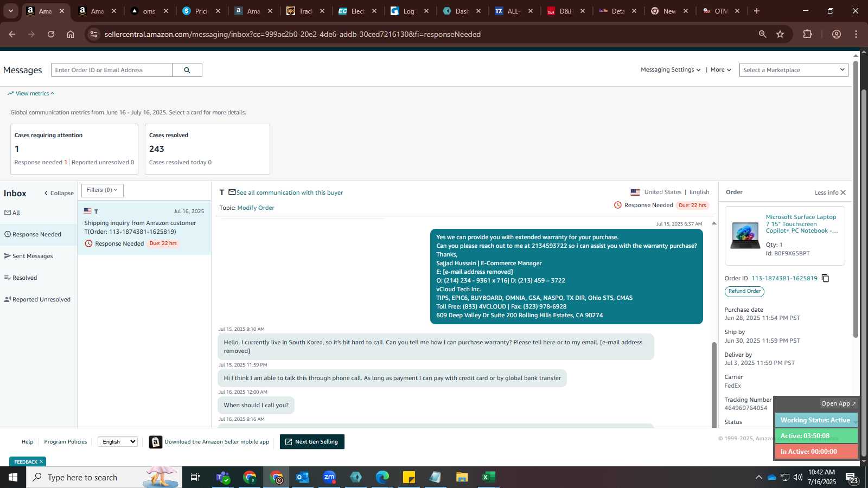The image size is (868, 488).
Task: Open the Cases requiring attention card
Action: 74,149
